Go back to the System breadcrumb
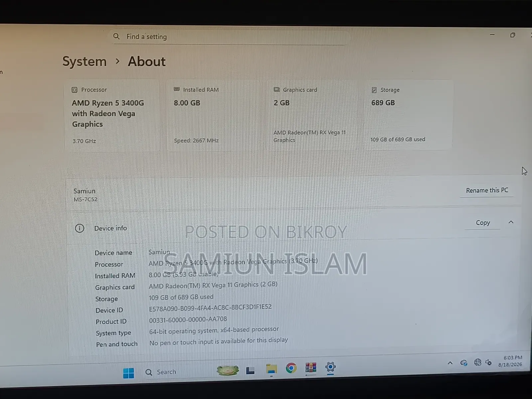Screen dimensions: 532x399 pyautogui.click(x=84, y=62)
